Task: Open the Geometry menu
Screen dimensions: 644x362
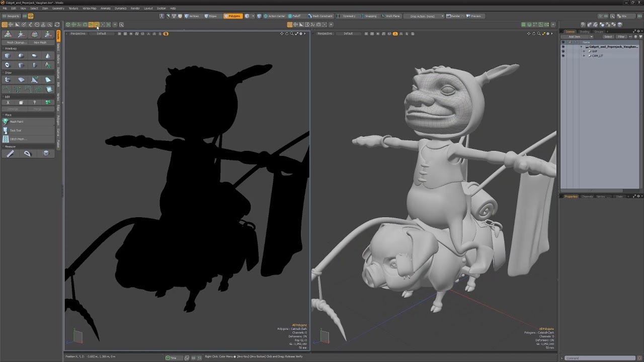Action: pyautogui.click(x=58, y=9)
